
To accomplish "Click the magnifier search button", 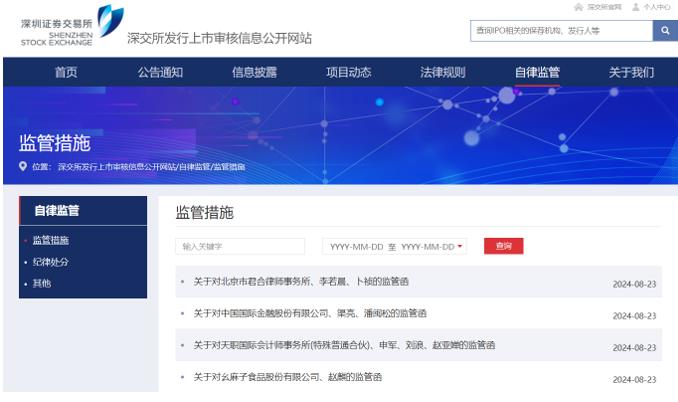I will pos(665,31).
